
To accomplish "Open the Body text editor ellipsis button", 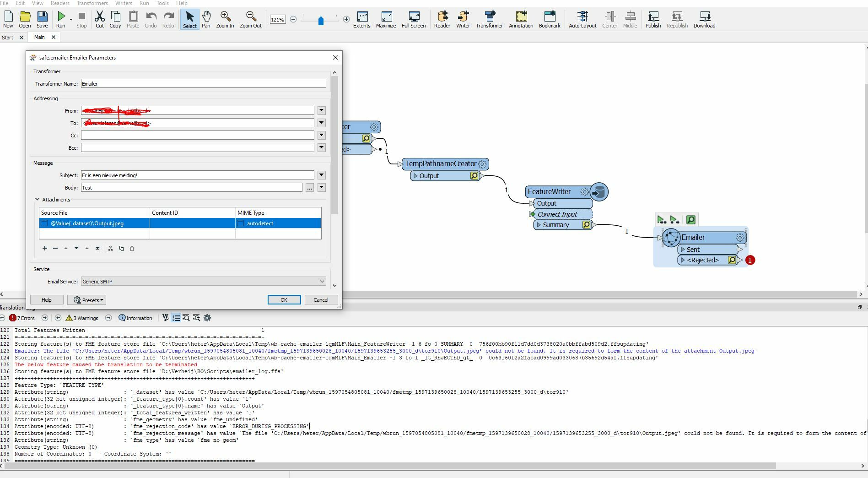I will 310,187.
